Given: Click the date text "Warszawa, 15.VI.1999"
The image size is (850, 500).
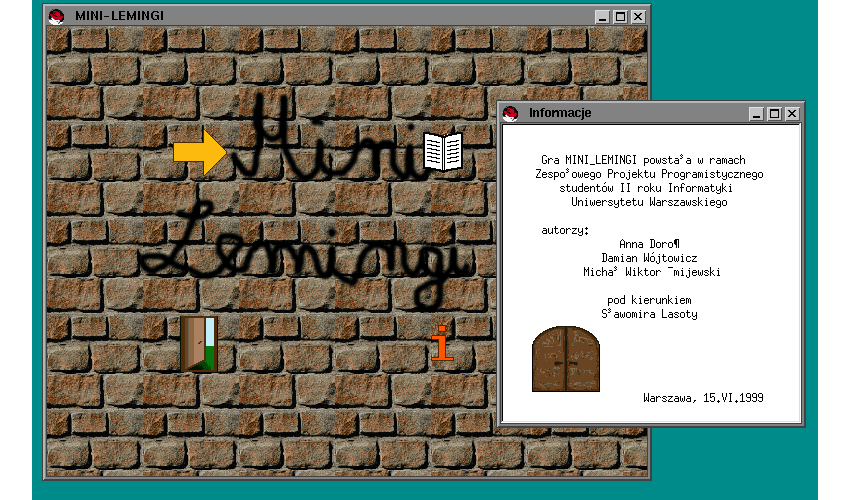Looking at the screenshot, I should click(703, 397).
